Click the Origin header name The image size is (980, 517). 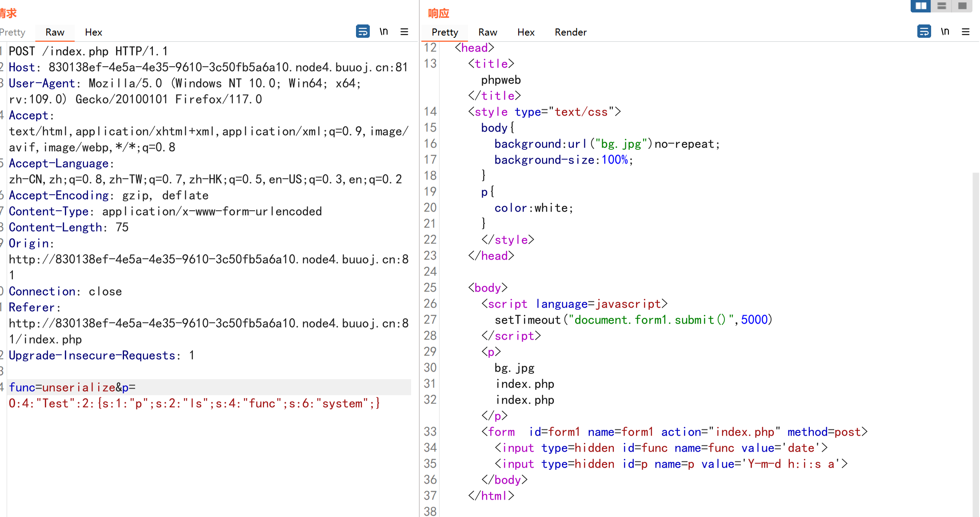point(29,243)
